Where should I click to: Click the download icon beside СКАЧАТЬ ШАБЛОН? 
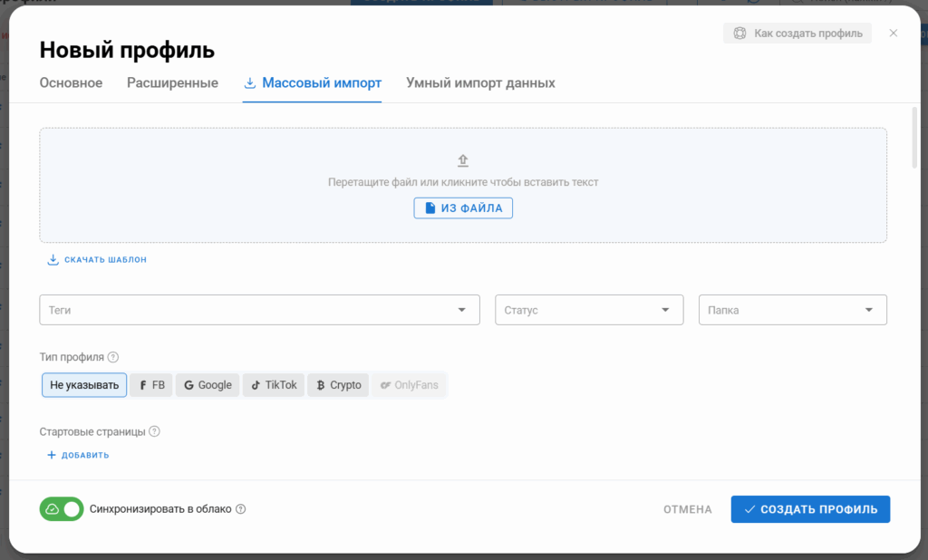pyautogui.click(x=53, y=259)
